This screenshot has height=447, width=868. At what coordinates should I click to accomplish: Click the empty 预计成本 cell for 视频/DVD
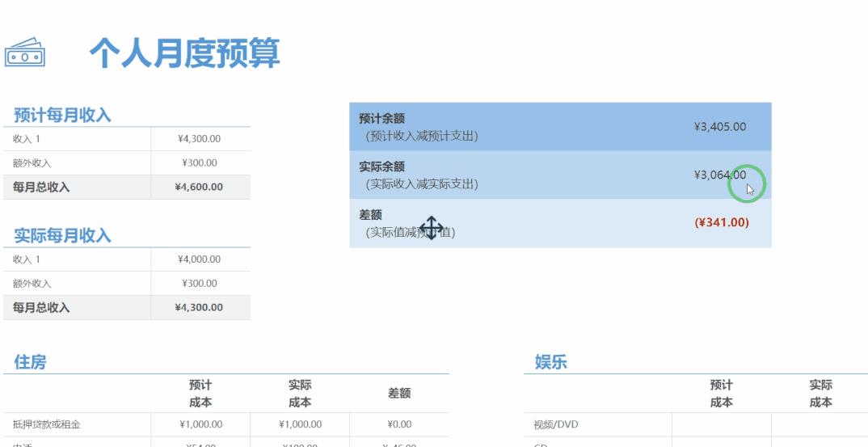721,424
